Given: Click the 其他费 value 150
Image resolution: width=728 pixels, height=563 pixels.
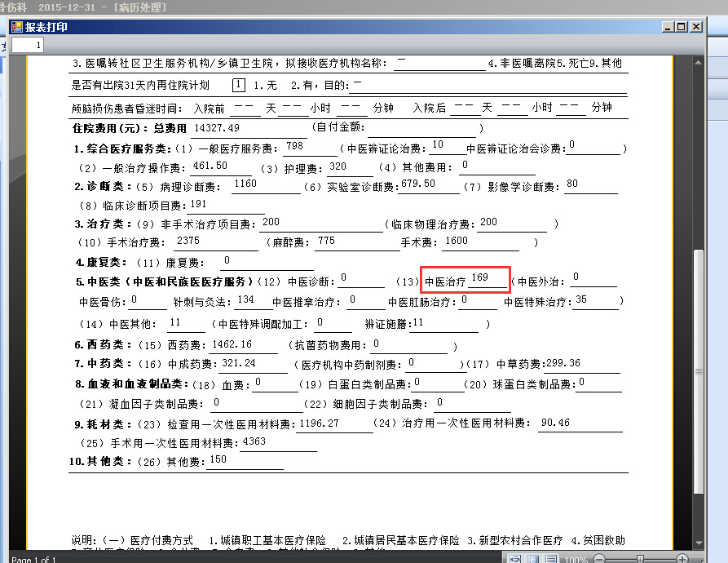Looking at the screenshot, I should [x=218, y=459].
